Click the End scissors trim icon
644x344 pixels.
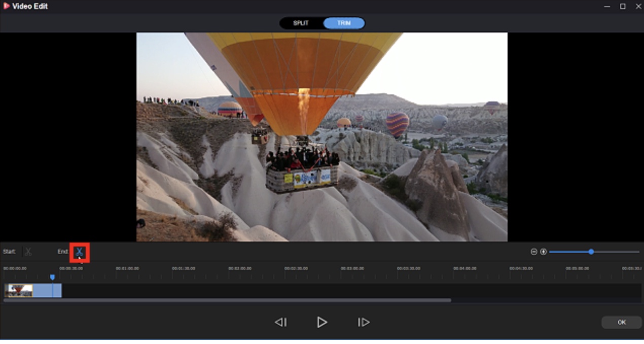(x=80, y=252)
